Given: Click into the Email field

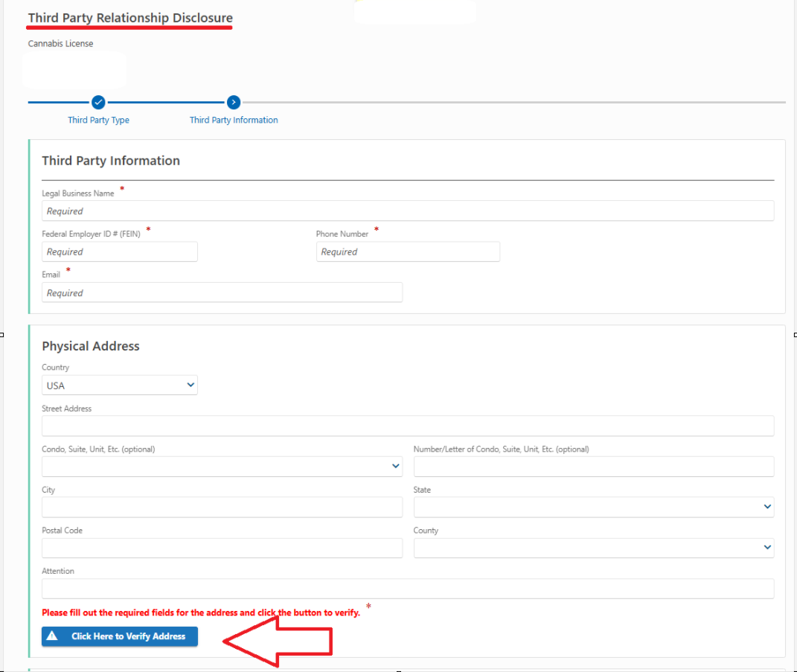Looking at the screenshot, I should click(x=222, y=292).
